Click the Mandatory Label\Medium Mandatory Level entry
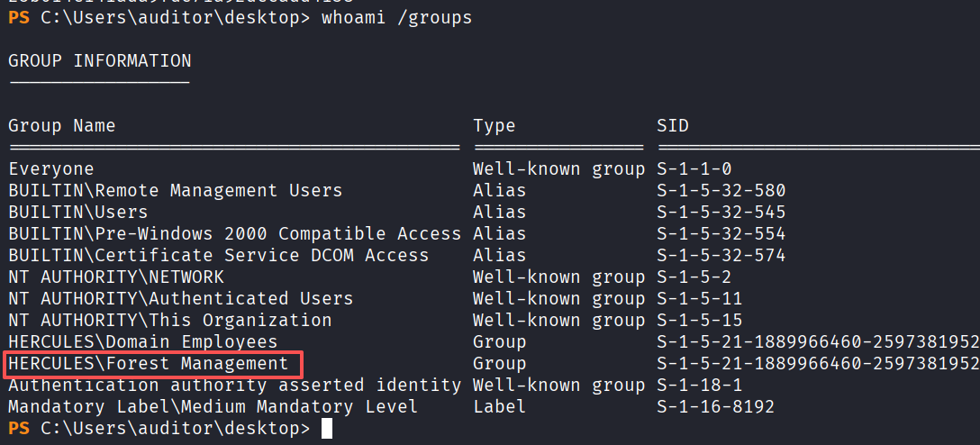 click(213, 407)
